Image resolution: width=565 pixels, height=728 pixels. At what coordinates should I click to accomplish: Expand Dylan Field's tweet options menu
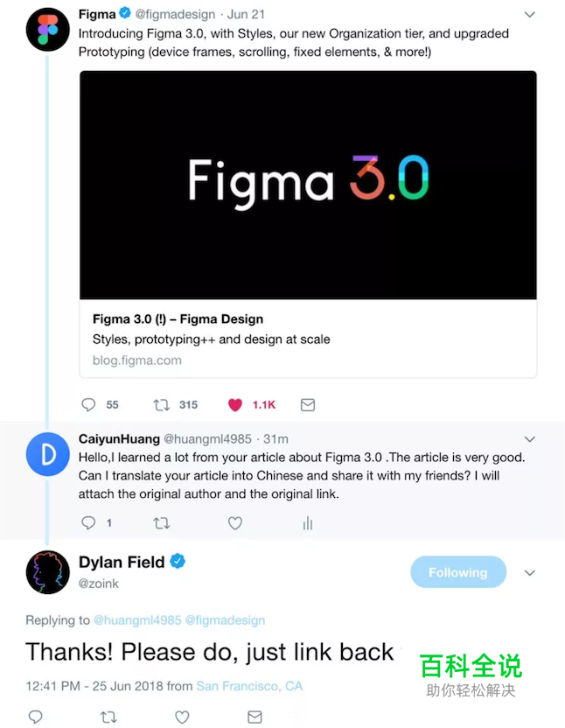pyautogui.click(x=529, y=572)
